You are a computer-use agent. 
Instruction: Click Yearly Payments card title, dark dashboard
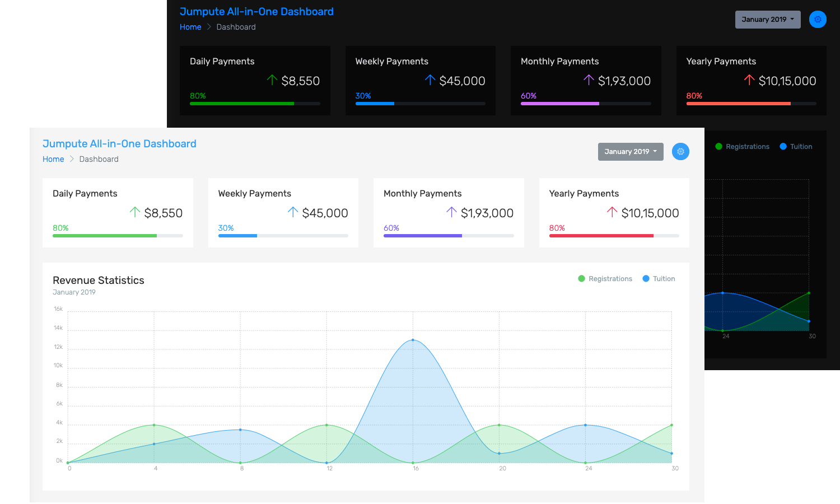pyautogui.click(x=721, y=61)
